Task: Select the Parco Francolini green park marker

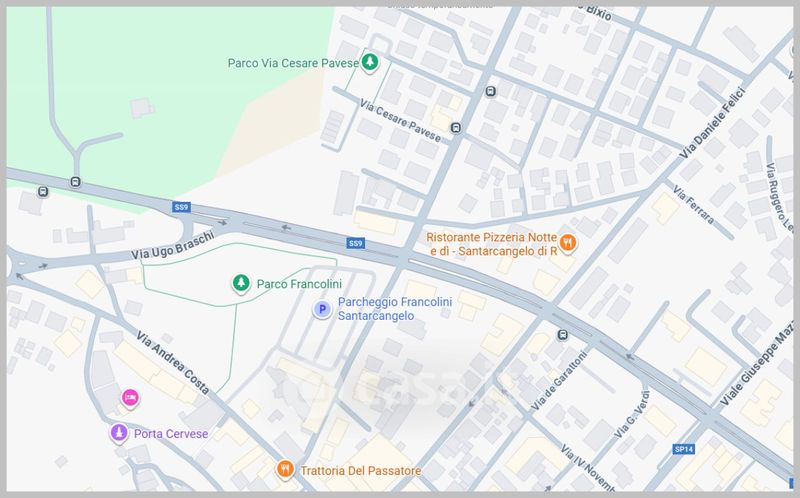Action: click(240, 284)
